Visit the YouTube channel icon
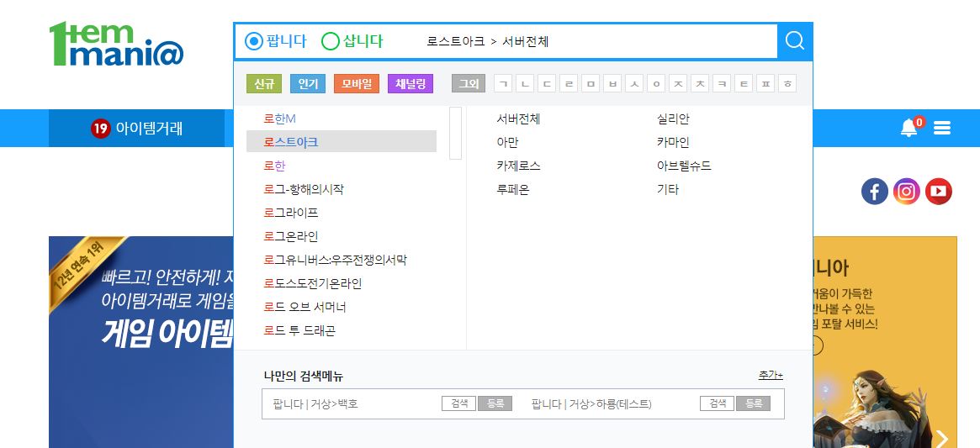Viewport: 980px width, 448px height. point(938,191)
